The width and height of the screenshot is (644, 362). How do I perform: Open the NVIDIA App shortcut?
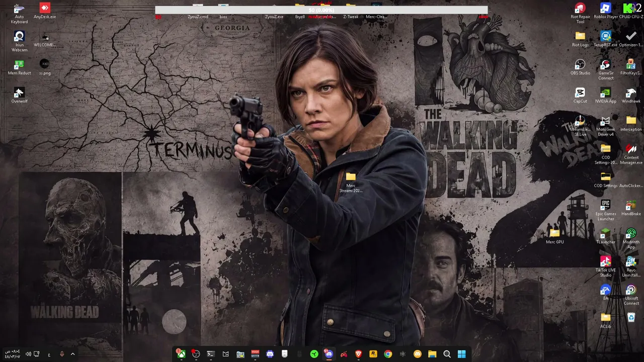point(606,96)
